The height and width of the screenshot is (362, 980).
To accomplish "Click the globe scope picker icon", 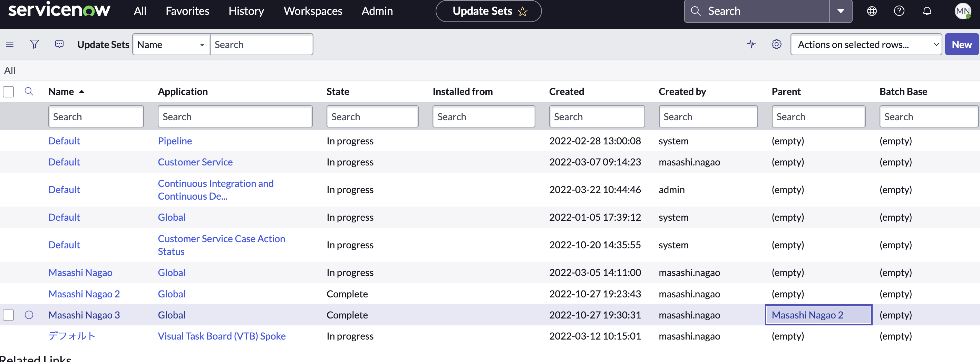I will click(872, 11).
